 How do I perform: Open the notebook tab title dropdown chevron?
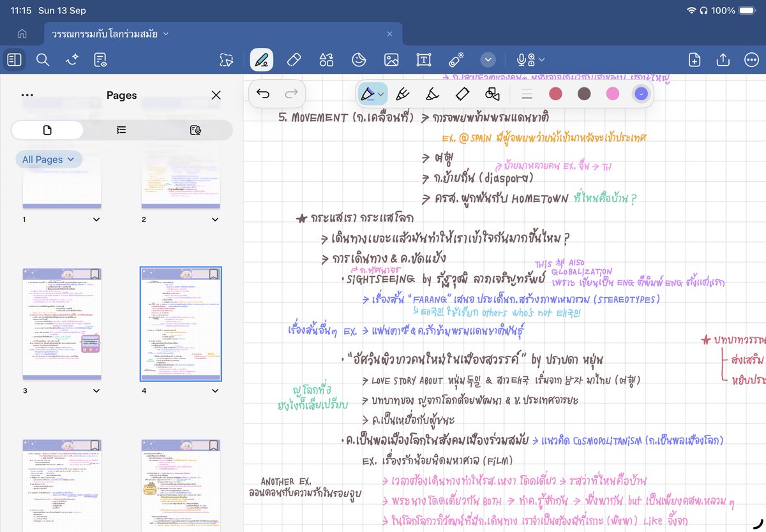pyautogui.click(x=166, y=33)
